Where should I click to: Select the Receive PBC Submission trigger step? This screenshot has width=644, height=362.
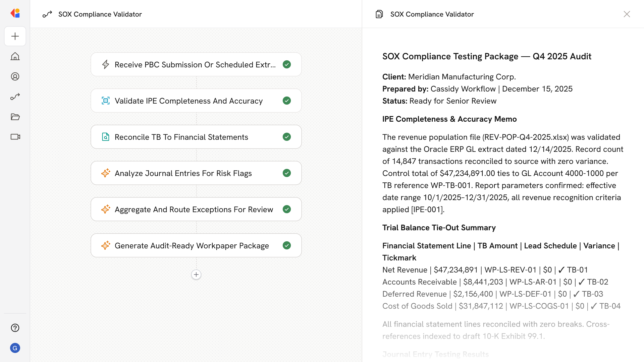click(x=195, y=64)
